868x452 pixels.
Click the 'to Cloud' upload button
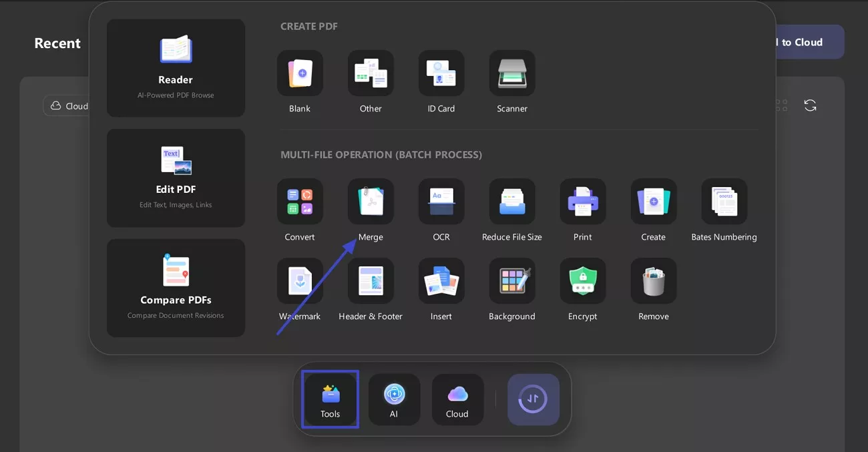[x=801, y=41]
